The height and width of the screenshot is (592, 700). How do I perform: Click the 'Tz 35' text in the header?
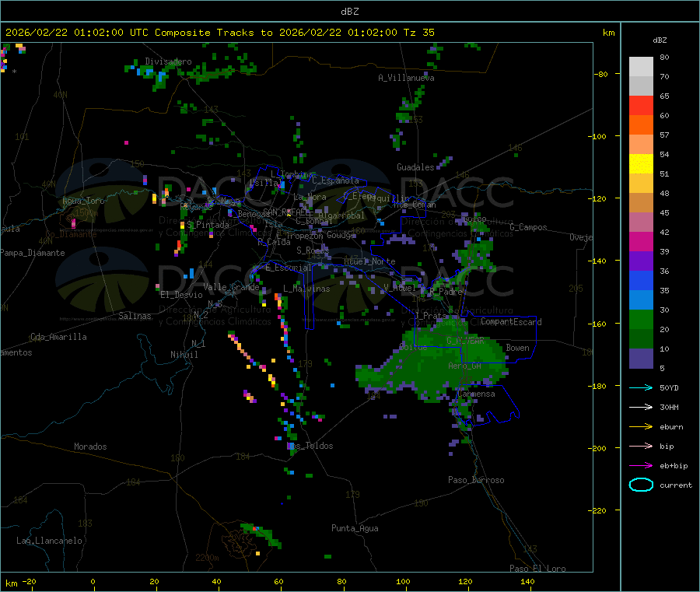coord(418,33)
